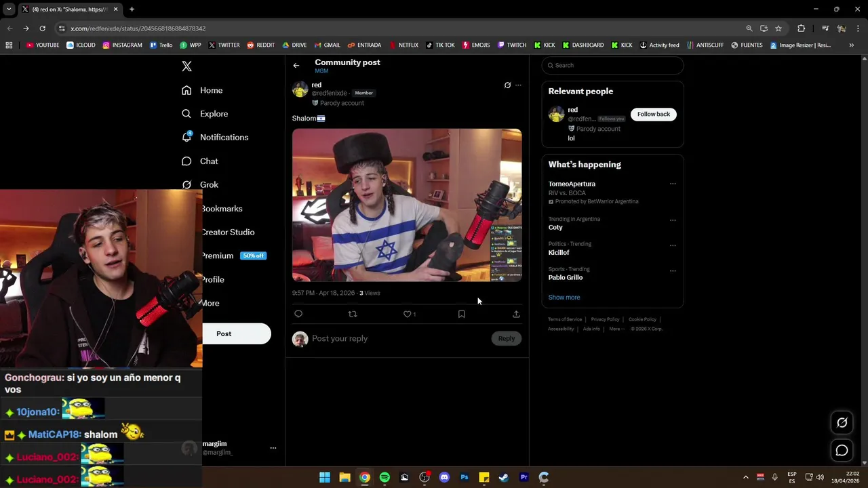Open the GMAIL bookmark

click(x=327, y=45)
